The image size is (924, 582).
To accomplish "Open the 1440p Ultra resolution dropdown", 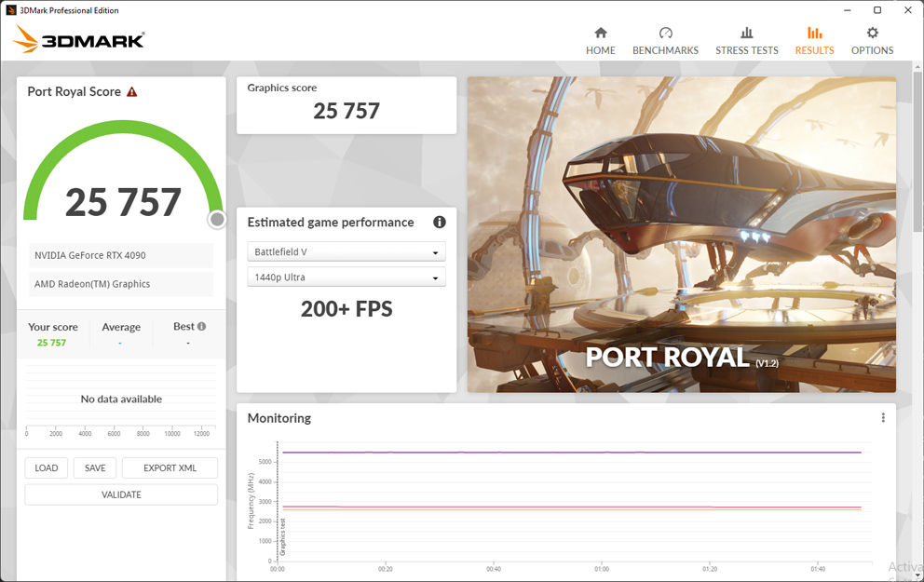I will [x=346, y=277].
